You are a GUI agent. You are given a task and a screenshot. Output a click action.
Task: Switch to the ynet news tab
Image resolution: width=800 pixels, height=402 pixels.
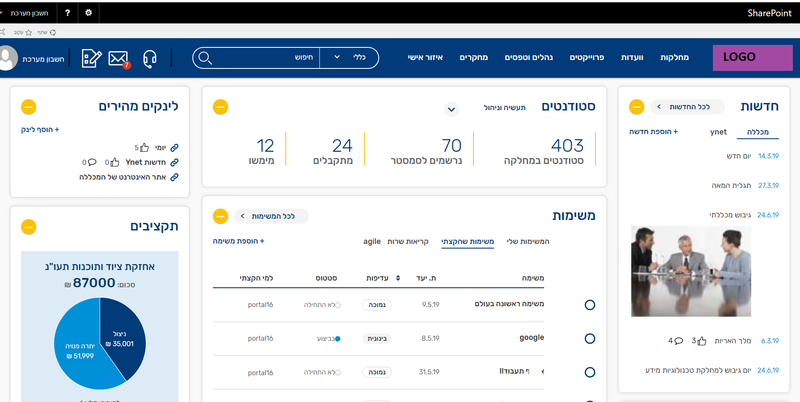click(x=718, y=131)
